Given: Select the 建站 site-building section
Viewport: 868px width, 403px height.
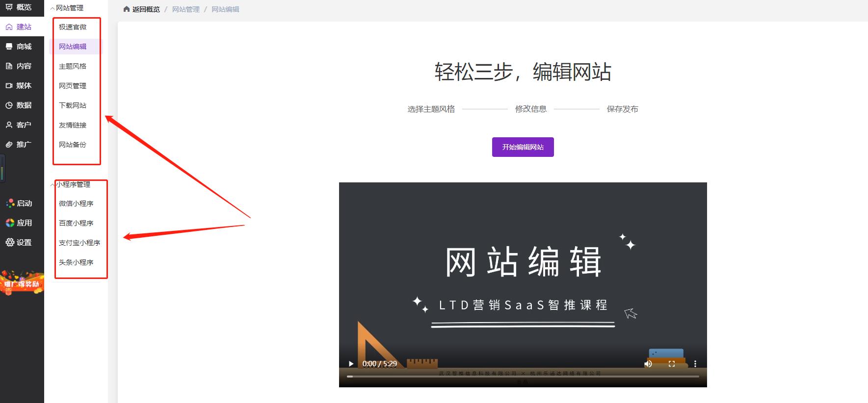Looking at the screenshot, I should [x=19, y=27].
